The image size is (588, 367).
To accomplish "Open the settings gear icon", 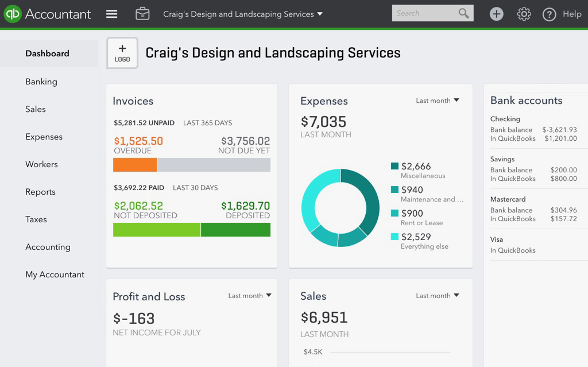I will click(524, 14).
